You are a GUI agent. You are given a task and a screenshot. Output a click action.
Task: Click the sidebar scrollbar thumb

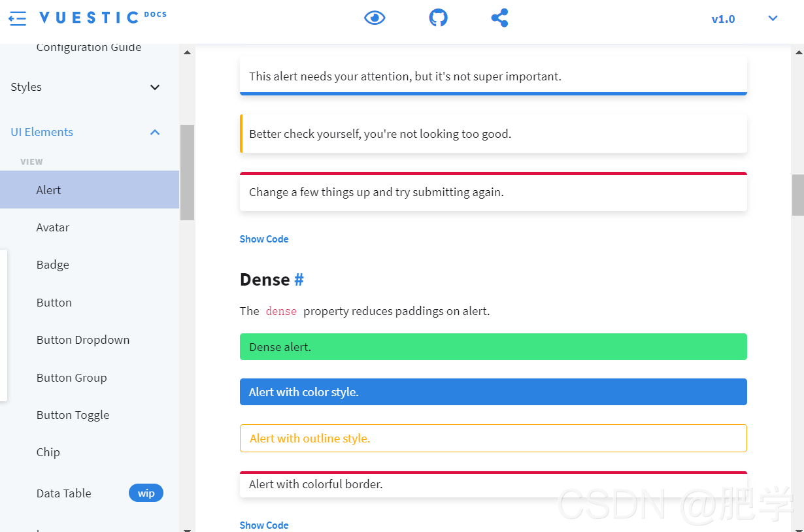187,172
